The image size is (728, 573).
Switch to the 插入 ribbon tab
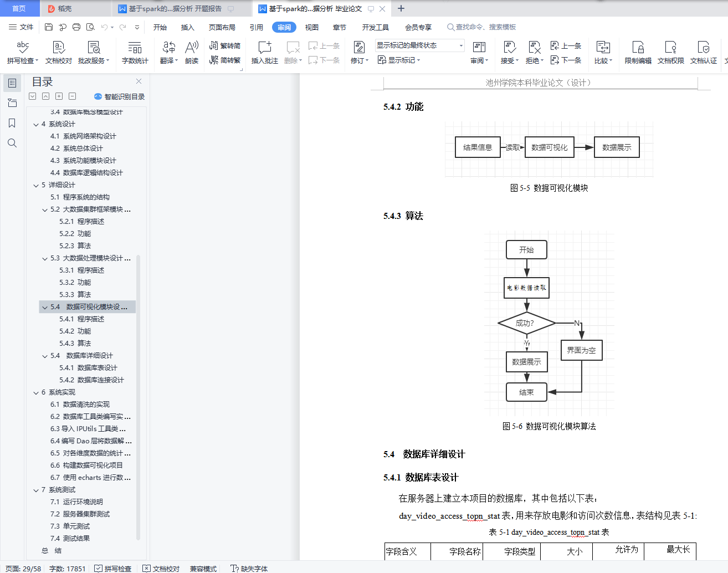pos(188,27)
